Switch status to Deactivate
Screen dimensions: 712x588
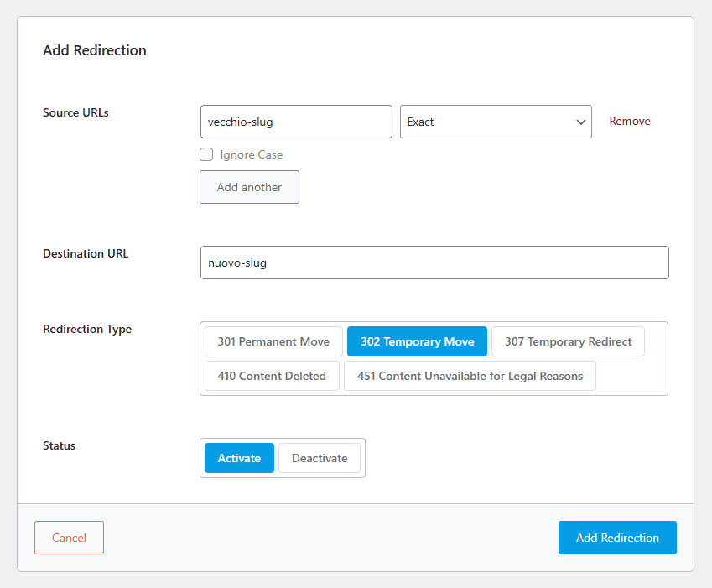[x=320, y=458]
